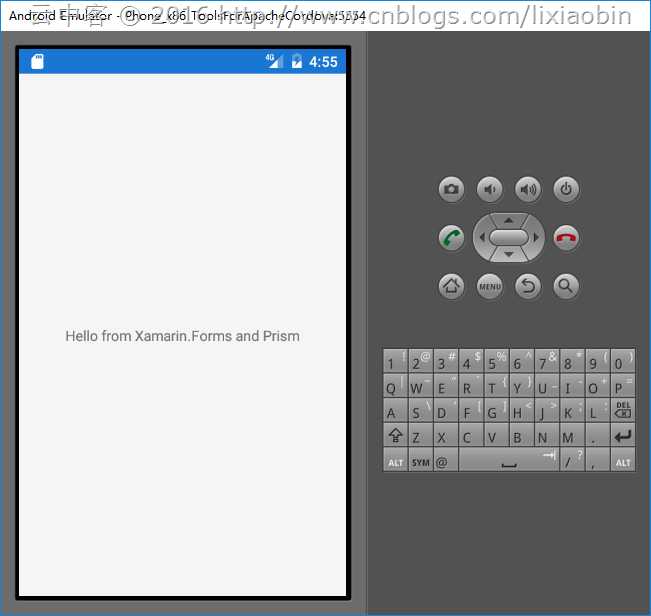Click the Enter return key on keyboard
Image resolution: width=651 pixels, height=616 pixels.
[x=623, y=435]
